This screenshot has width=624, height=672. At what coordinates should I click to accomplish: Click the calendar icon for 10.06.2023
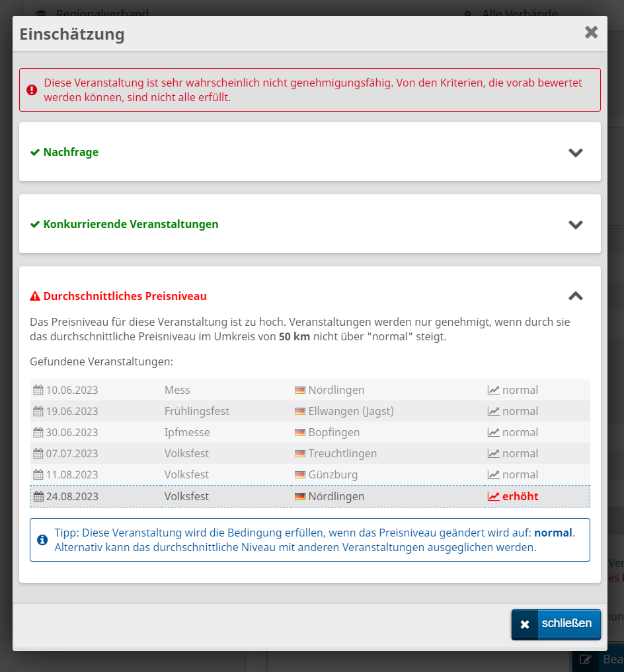(38, 390)
